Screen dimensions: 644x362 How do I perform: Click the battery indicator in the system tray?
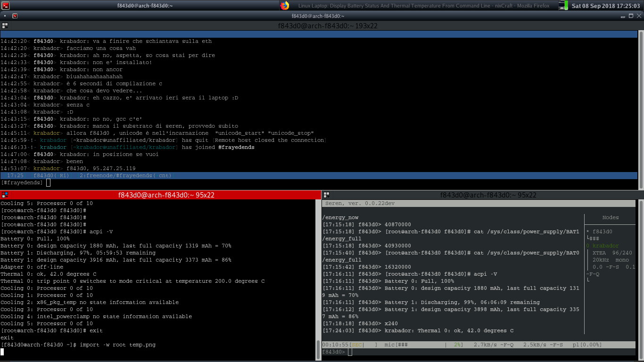tap(563, 6)
